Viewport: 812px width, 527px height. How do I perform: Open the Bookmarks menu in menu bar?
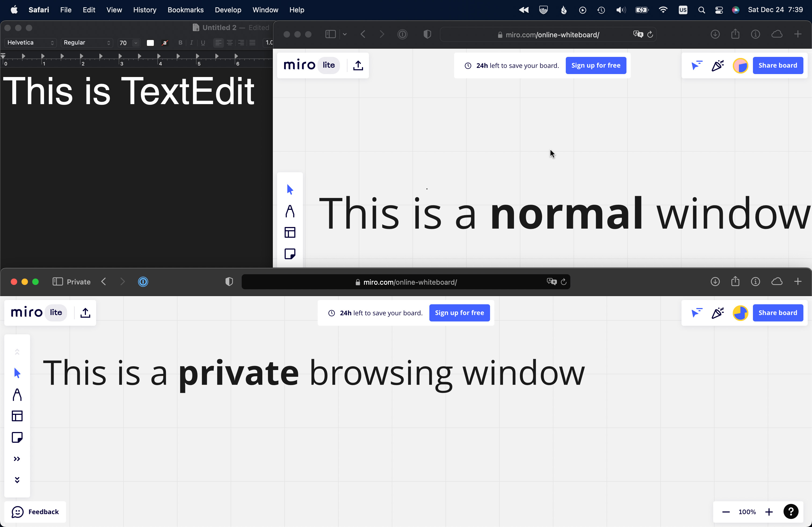pyautogui.click(x=185, y=10)
